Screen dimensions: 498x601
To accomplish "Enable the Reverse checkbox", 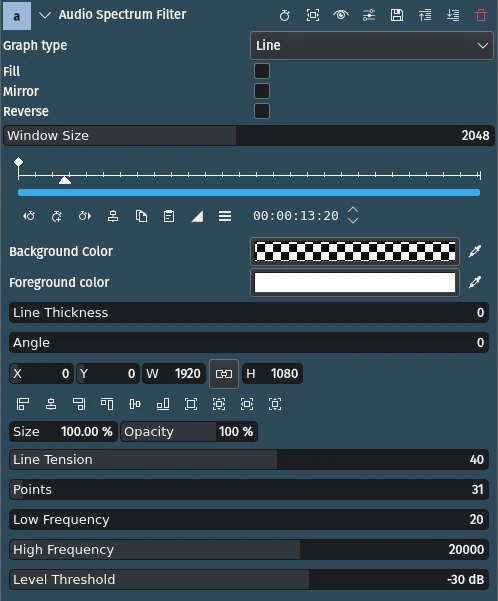I will 262,111.
